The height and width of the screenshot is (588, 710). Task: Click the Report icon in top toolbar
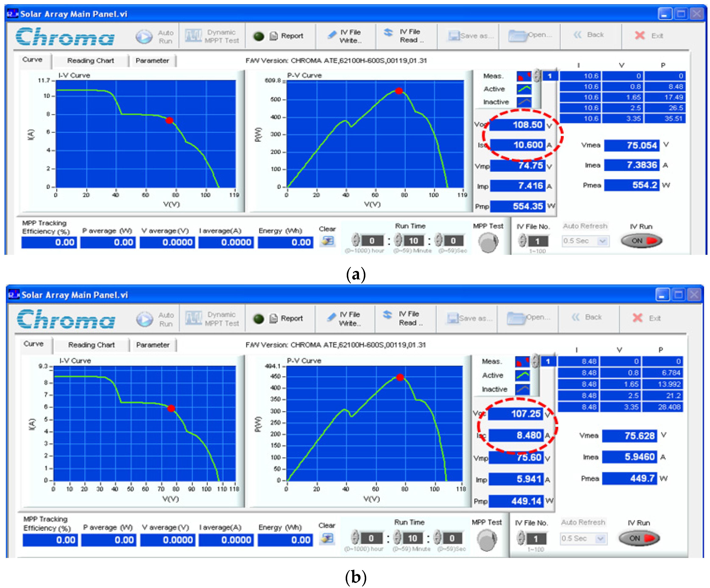click(x=274, y=36)
